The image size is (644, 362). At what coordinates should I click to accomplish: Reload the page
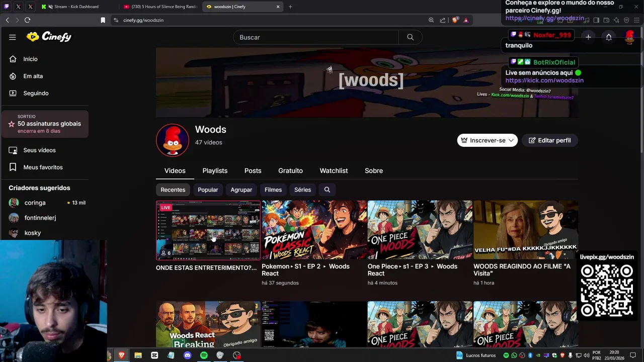(x=27, y=20)
